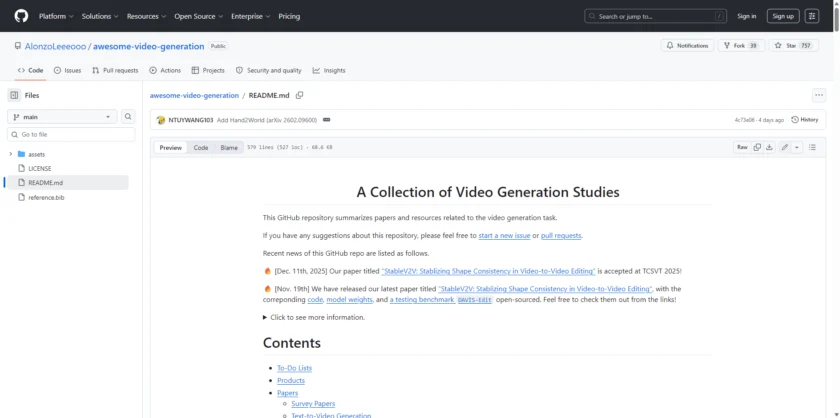This screenshot has height=418, width=840.
Task: Open the main branch selector dropdown
Action: click(x=62, y=116)
